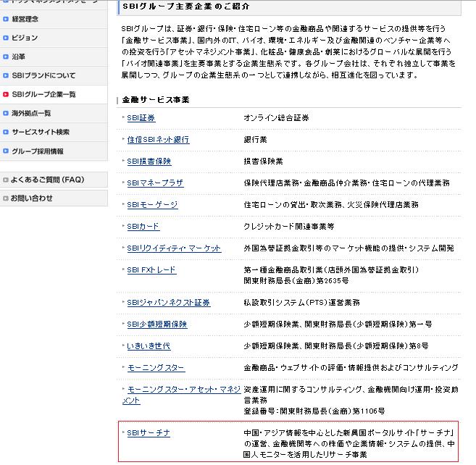Open the ビジョン sidebar item
The width and height of the screenshot is (476, 465).
(54, 38)
